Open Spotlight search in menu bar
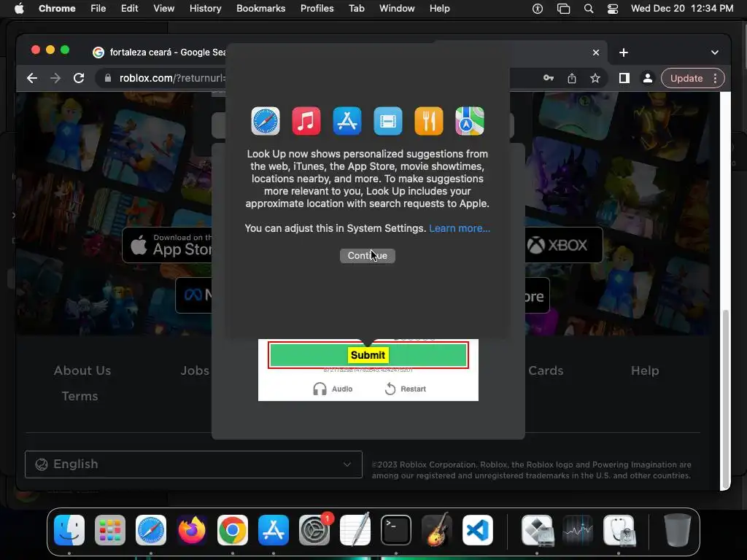The image size is (747, 560). click(x=589, y=9)
